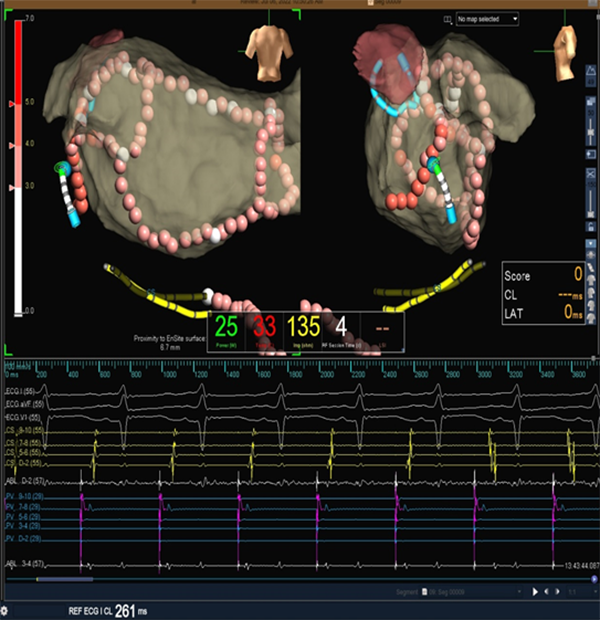Click the RF session time 4 readout

coord(341,331)
